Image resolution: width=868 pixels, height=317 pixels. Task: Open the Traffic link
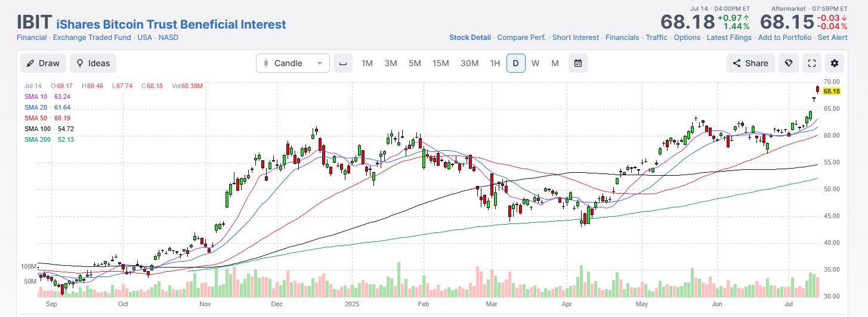click(657, 38)
